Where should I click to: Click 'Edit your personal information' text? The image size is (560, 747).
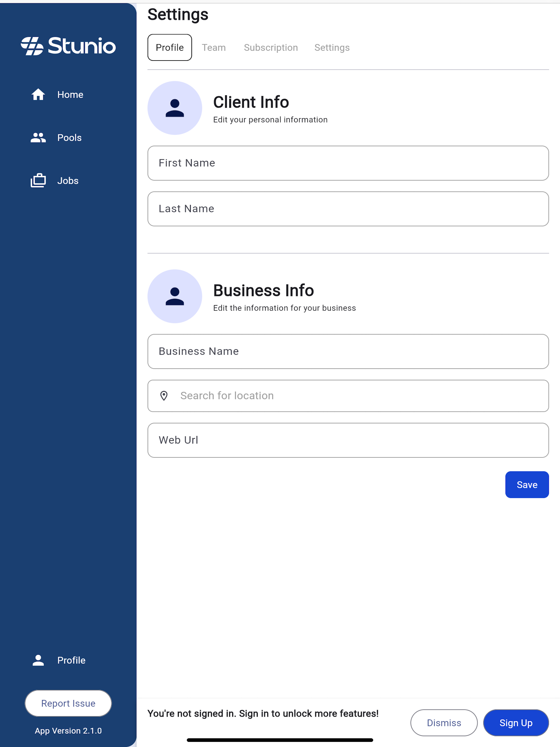click(271, 120)
